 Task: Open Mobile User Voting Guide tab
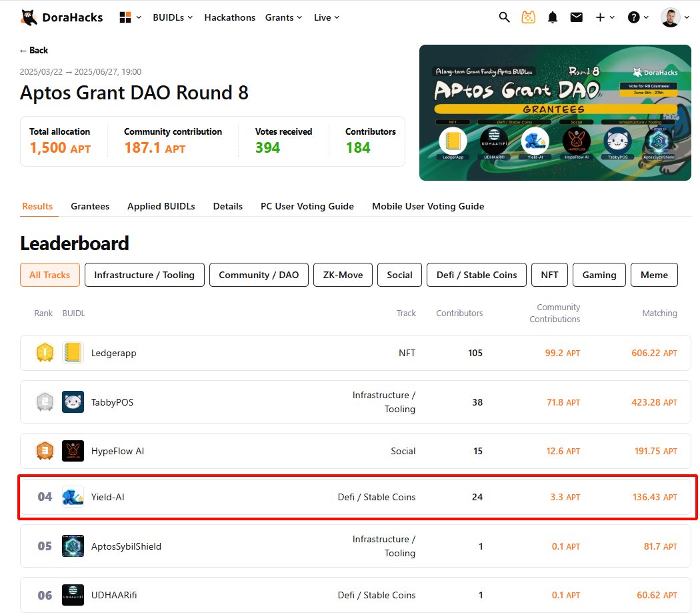click(x=428, y=206)
